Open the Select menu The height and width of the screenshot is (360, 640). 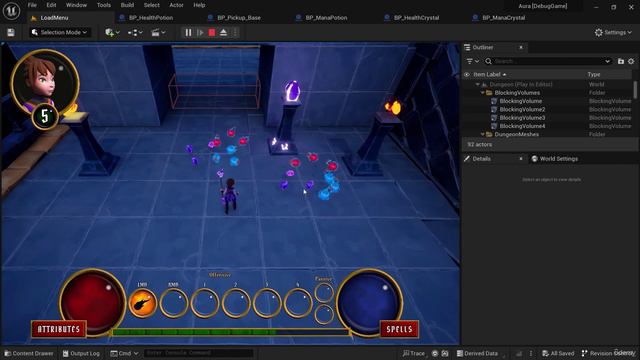(151, 5)
